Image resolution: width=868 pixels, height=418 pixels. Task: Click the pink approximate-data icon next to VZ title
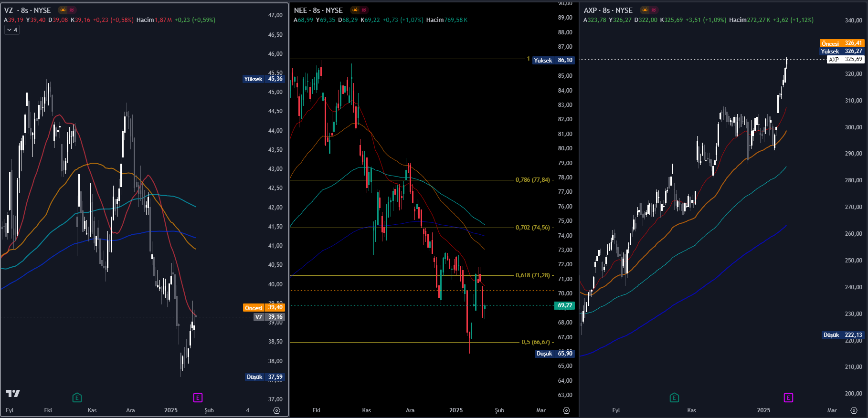click(x=72, y=10)
